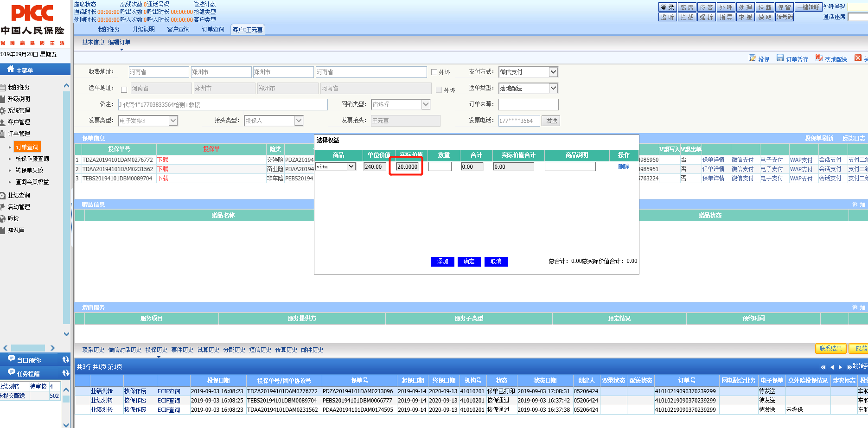Image resolution: width=868 pixels, height=428 pixels.
Task: Click the 数量 input field in dialog
Action: click(440, 167)
